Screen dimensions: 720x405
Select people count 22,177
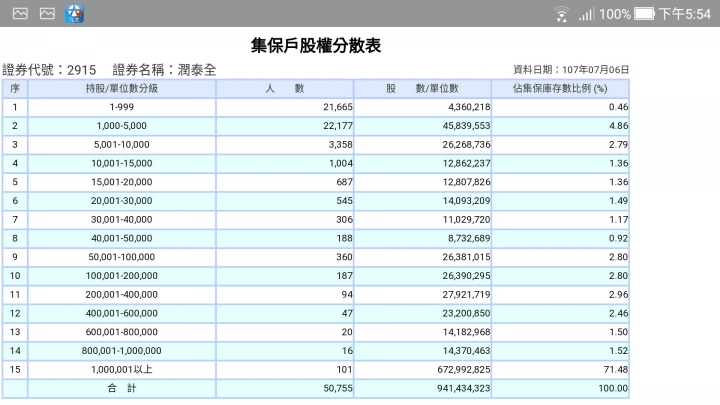point(338,126)
